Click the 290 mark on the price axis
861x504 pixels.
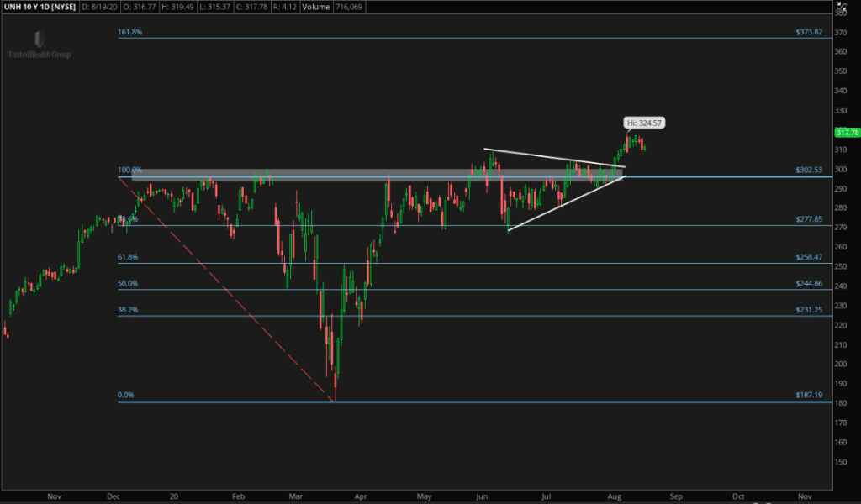click(x=841, y=189)
